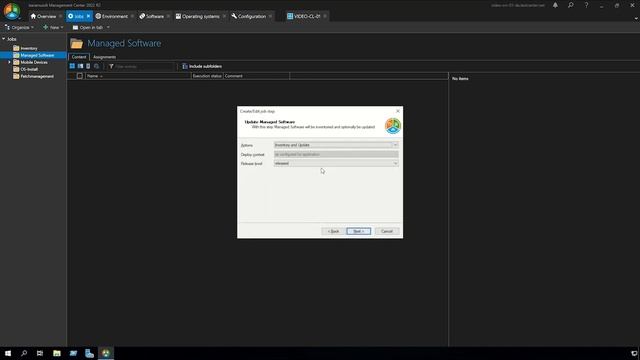Open the Configuration tab

[x=249, y=16]
